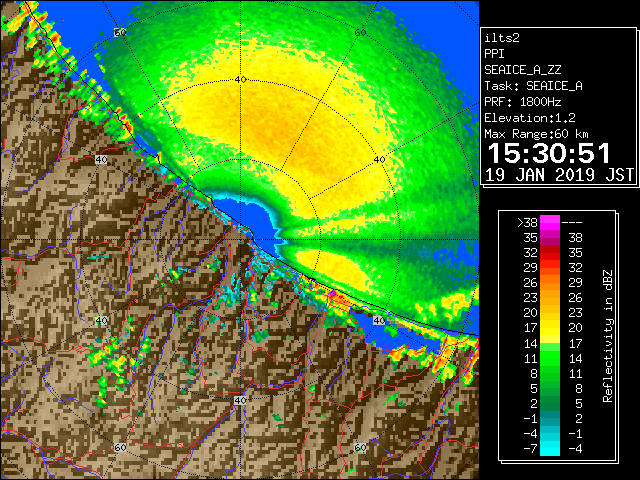The width and height of the screenshot is (640, 480).
Task: Click the '-7' legend value
Action: point(530,449)
